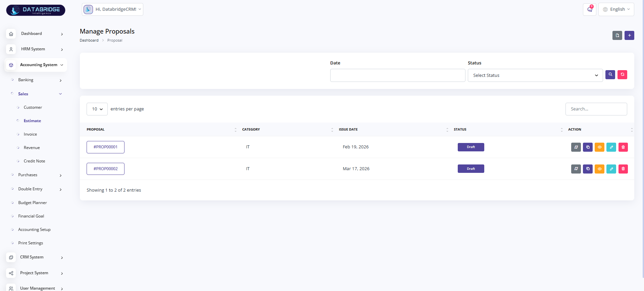Open Revenue in the Sales menu
The height and width of the screenshot is (291, 644).
click(32, 148)
